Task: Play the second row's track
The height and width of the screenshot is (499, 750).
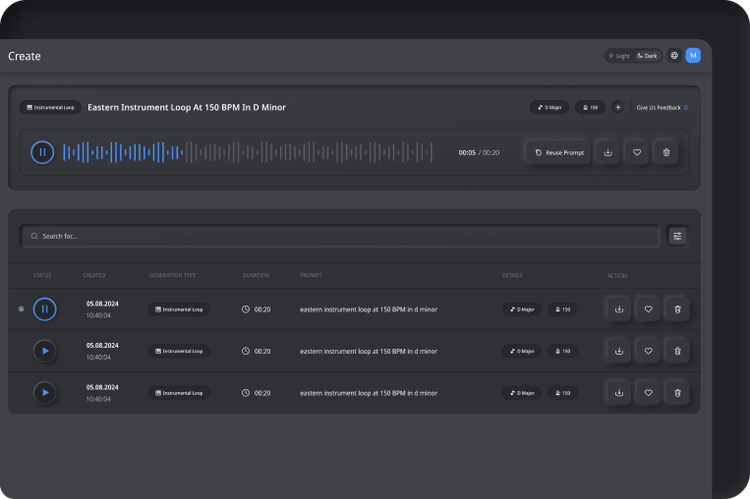Action: 45,351
